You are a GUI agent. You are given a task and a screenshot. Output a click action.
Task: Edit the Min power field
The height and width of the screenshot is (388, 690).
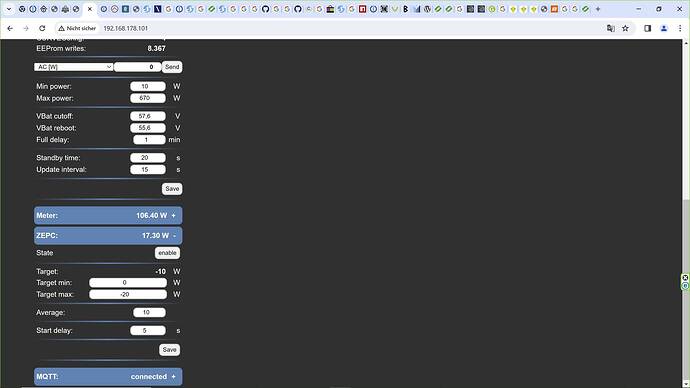pyautogui.click(x=148, y=86)
